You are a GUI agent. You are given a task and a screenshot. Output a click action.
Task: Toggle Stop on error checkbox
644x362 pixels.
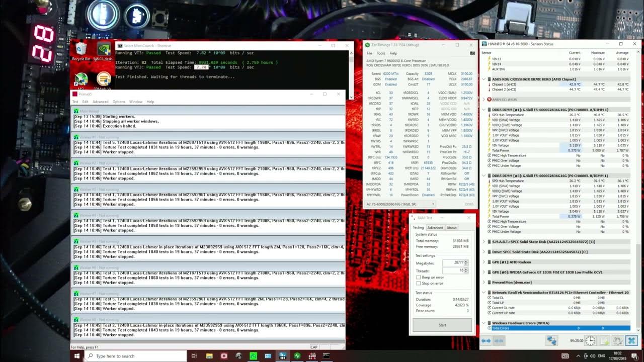(x=419, y=283)
